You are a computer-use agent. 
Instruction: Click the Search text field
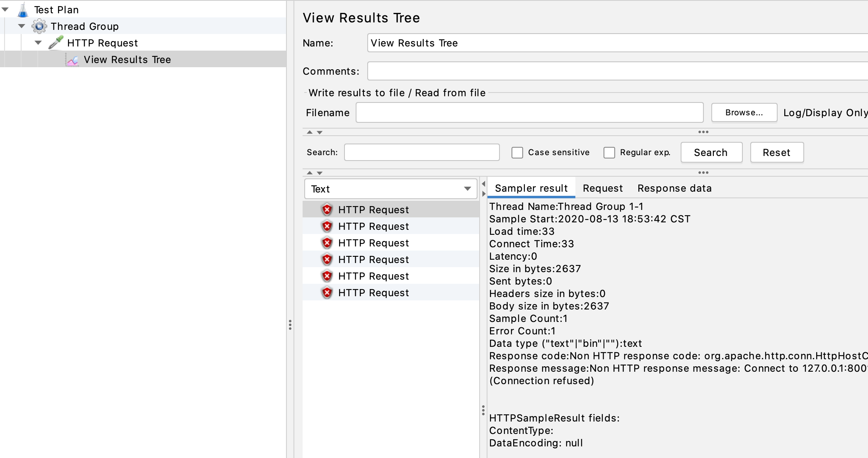422,152
